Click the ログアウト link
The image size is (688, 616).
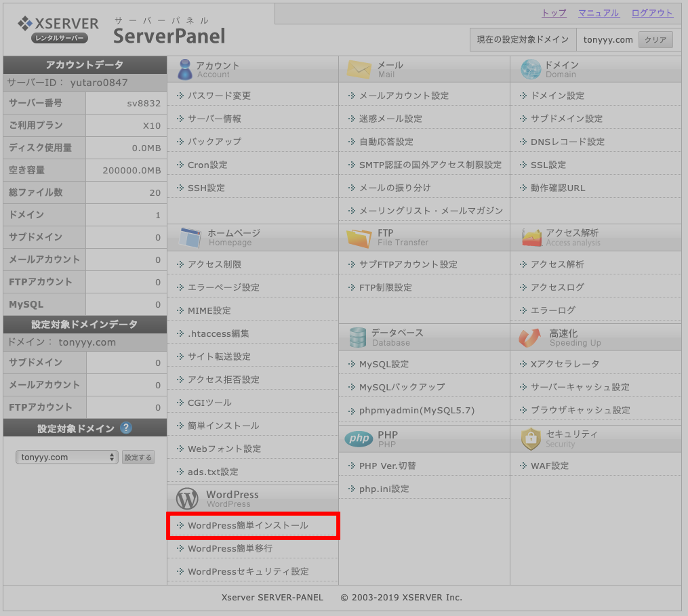click(x=651, y=13)
